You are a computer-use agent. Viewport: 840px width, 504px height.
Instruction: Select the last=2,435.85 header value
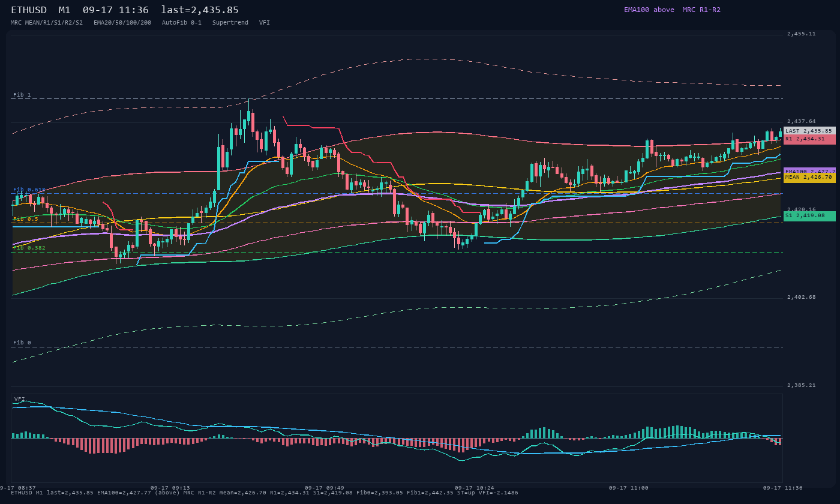point(200,10)
